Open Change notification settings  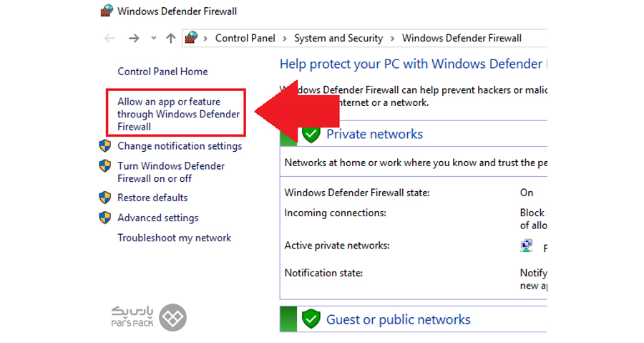[180, 146]
